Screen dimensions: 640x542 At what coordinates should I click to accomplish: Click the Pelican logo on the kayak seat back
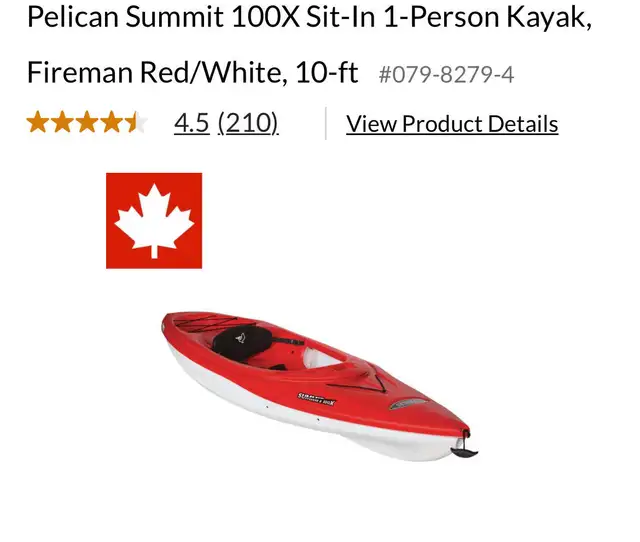pos(240,338)
